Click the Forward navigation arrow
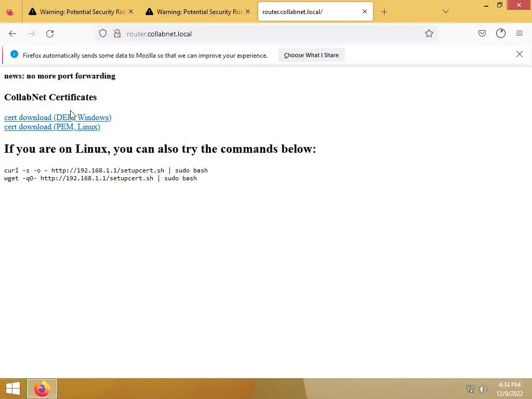532x399 pixels. coord(31,34)
